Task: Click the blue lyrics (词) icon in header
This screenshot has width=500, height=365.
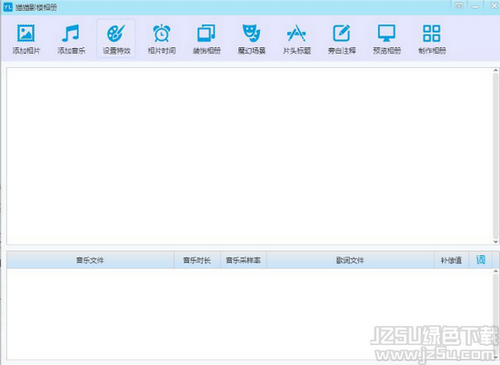Action: (x=481, y=260)
